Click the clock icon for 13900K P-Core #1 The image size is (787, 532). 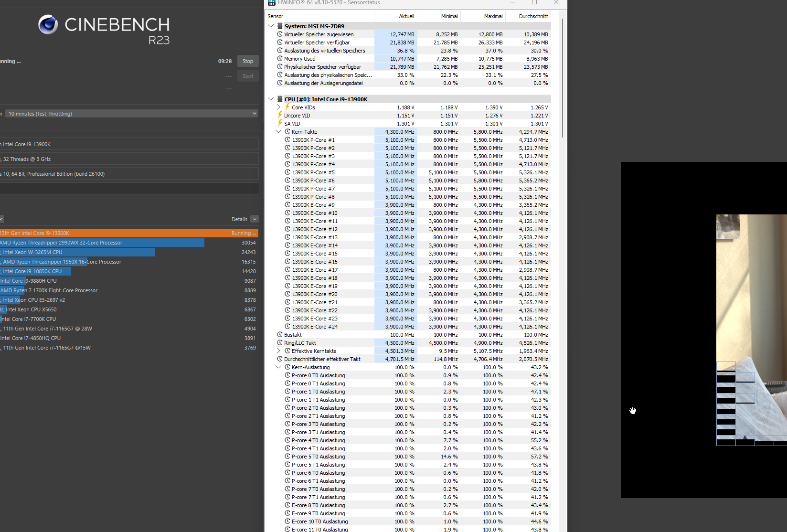point(287,140)
